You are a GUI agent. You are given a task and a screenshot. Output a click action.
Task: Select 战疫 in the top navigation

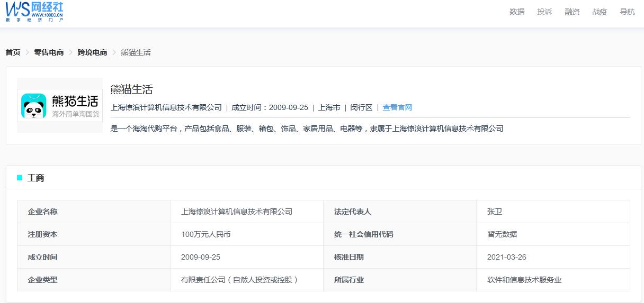pos(599,12)
